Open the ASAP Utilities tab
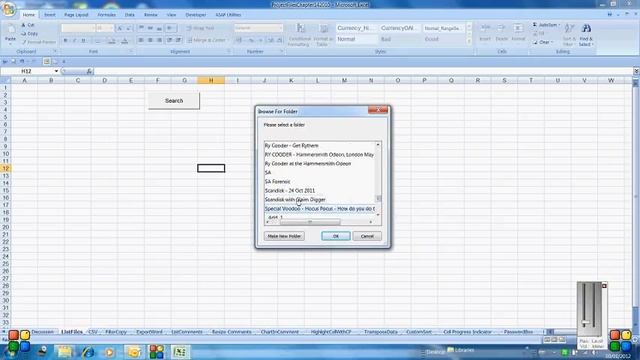Viewport: 640px width, 360px height. (x=228, y=15)
